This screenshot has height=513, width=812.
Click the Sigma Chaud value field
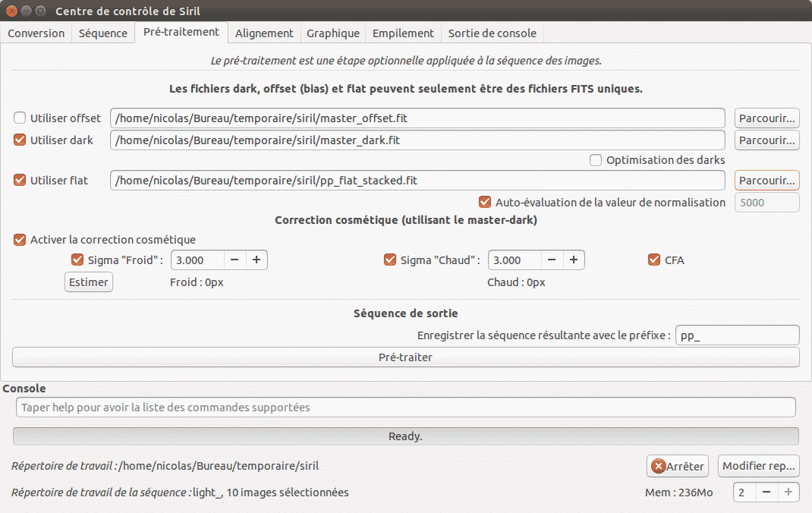[515, 260]
